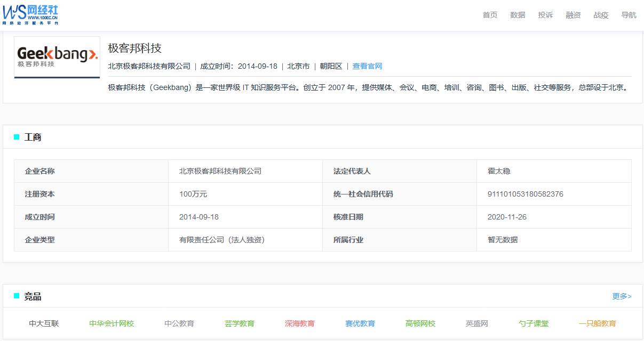Go to the 数据 nav menu
Image resolution: width=644 pixels, height=341 pixels.
pyautogui.click(x=518, y=15)
